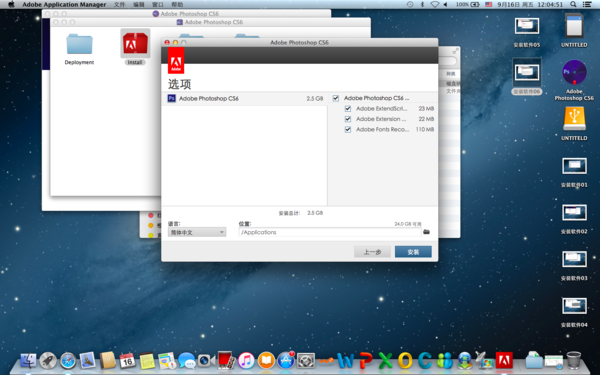This screenshot has height=375, width=600.
Task: Click the Wi-Fi status icon in the menu bar
Action: tap(435, 5)
